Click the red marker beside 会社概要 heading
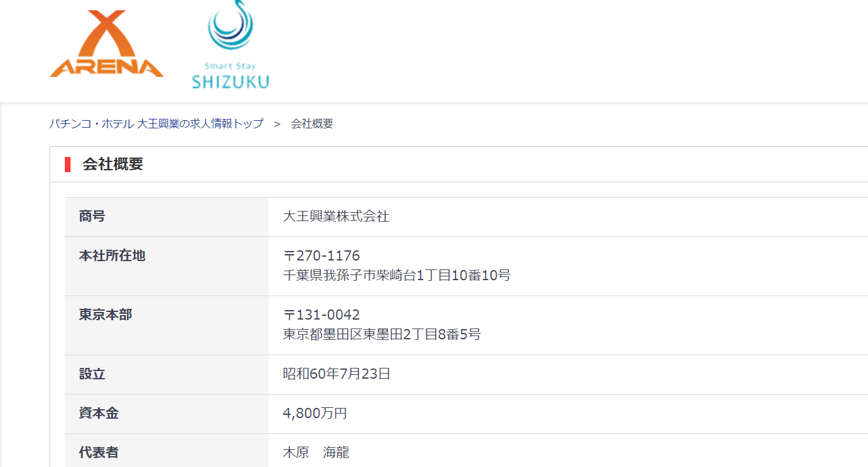The height and width of the screenshot is (467, 868). click(x=67, y=164)
